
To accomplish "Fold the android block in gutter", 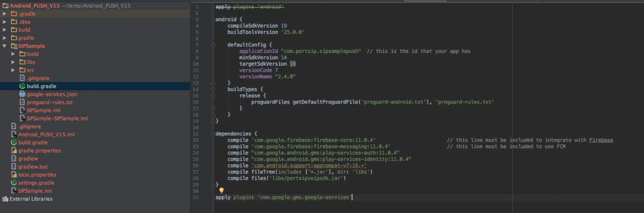I will pos(213,20).
